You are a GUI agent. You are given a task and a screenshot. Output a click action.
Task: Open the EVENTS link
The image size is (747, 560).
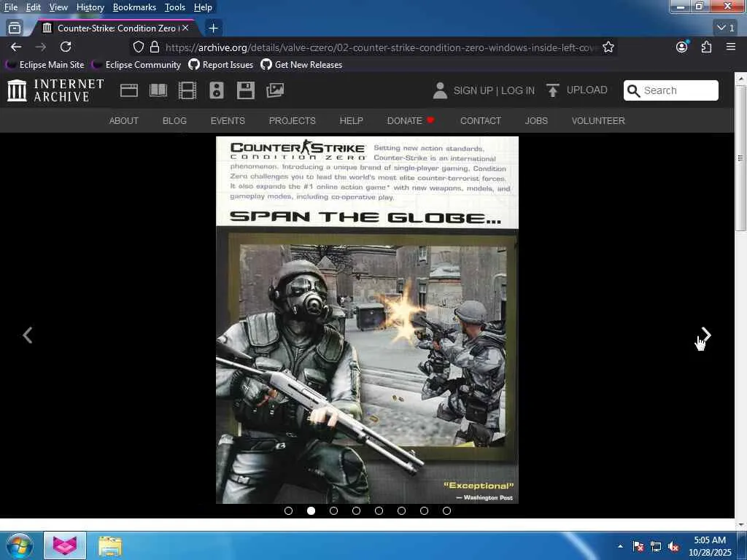pyautogui.click(x=228, y=121)
